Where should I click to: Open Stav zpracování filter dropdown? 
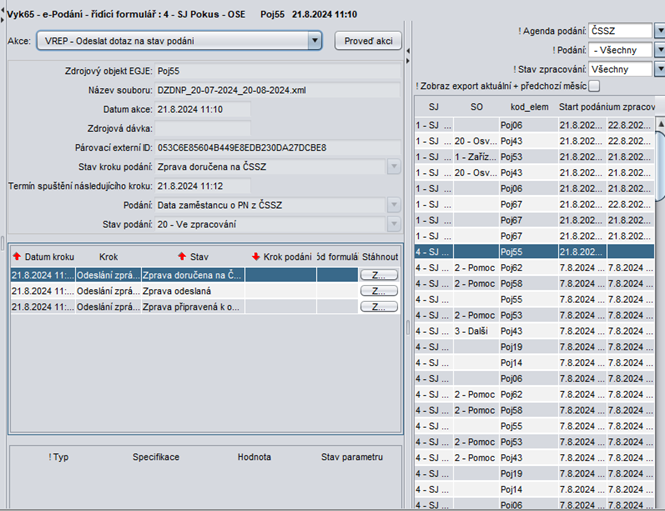coord(659,69)
